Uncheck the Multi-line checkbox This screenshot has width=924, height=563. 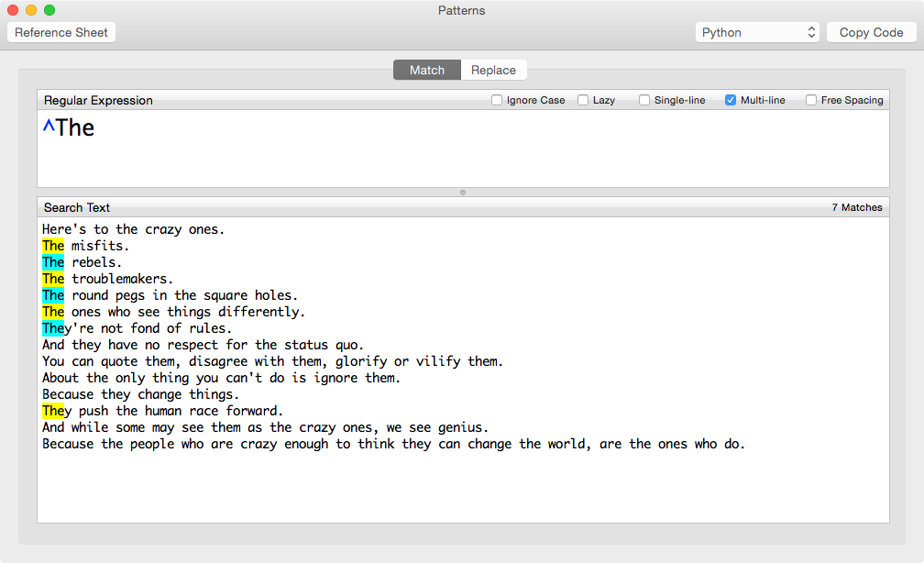point(730,100)
